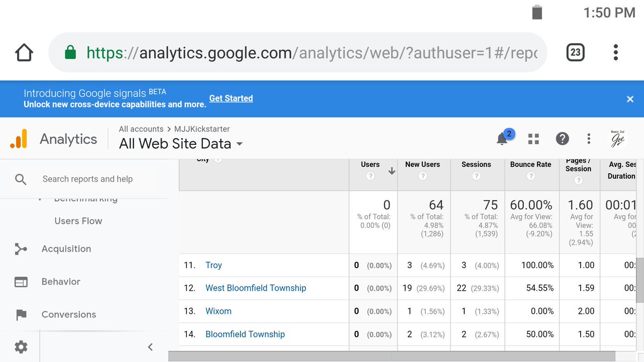Open the secure padlock site info
Viewport: 644px width, 362px height.
click(70, 52)
